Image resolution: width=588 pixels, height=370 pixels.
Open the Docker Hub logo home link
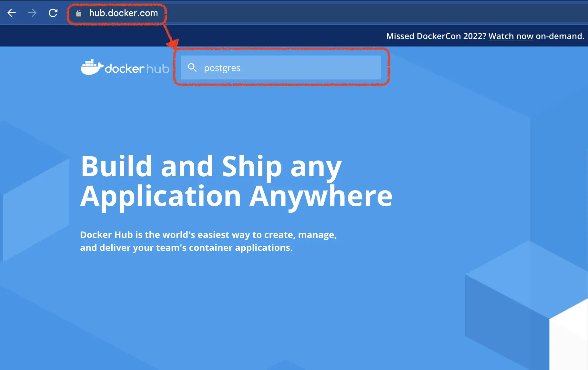tap(125, 67)
